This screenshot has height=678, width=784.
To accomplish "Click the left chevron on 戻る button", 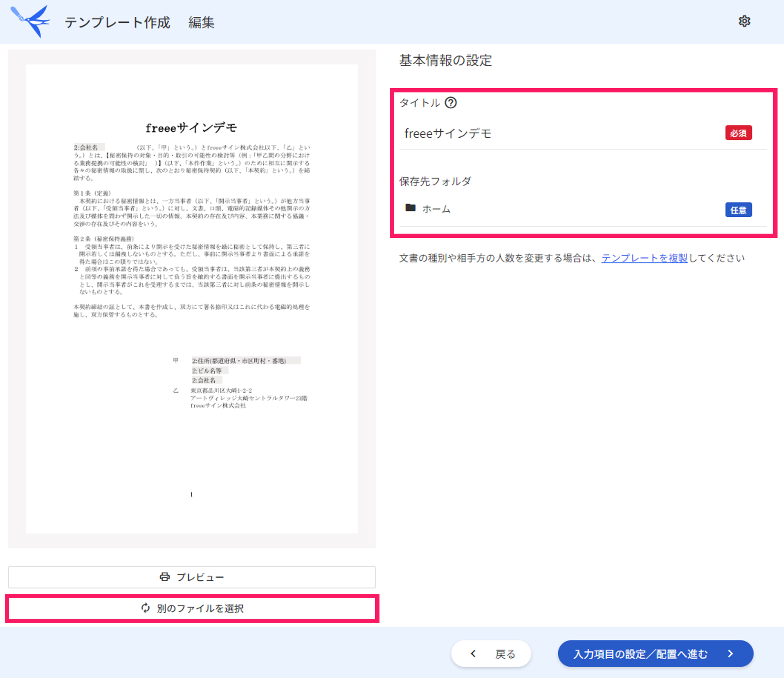I will [x=473, y=654].
